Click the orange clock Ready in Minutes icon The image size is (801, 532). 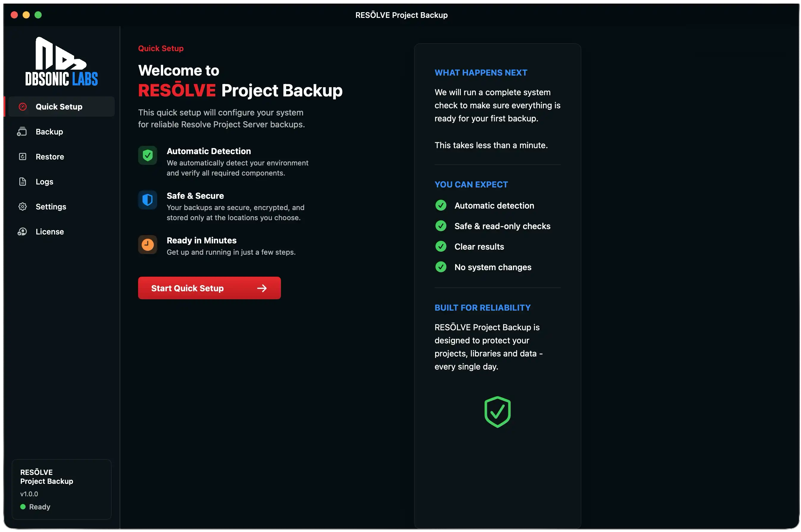point(148,245)
